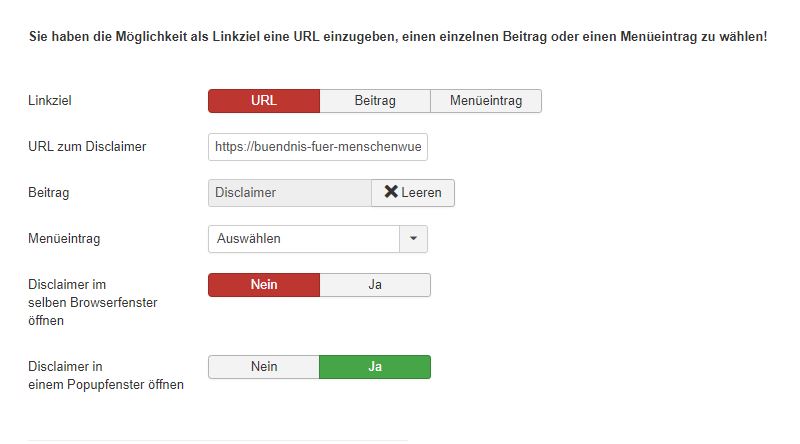Click the 'Disclaimer in einem Popupfenster öffnen' label

click(x=105, y=375)
